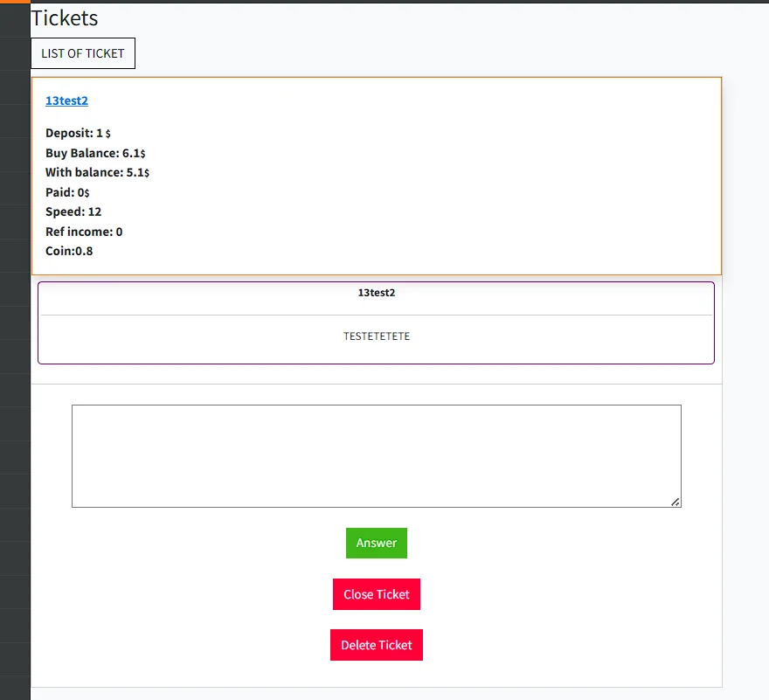The image size is (769, 700).
Task: Select the Deposit: 1 $ line
Action: (78, 133)
